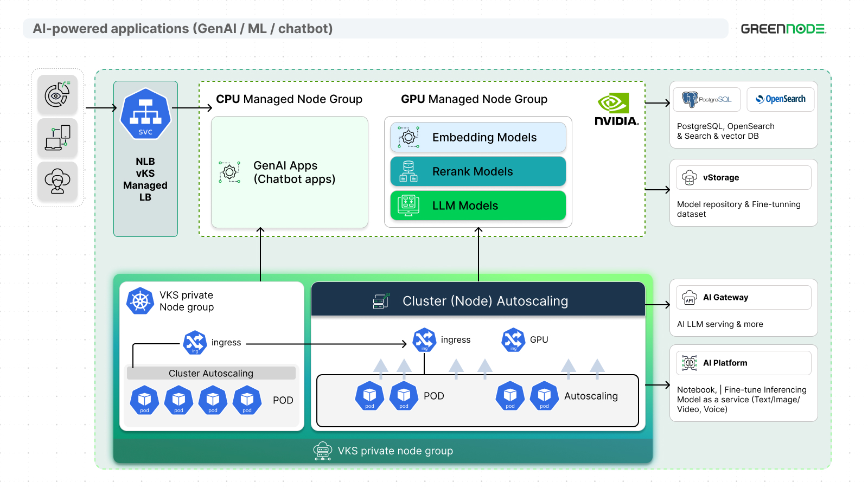
Task: Click the GreenNode logo
Action: (783, 29)
